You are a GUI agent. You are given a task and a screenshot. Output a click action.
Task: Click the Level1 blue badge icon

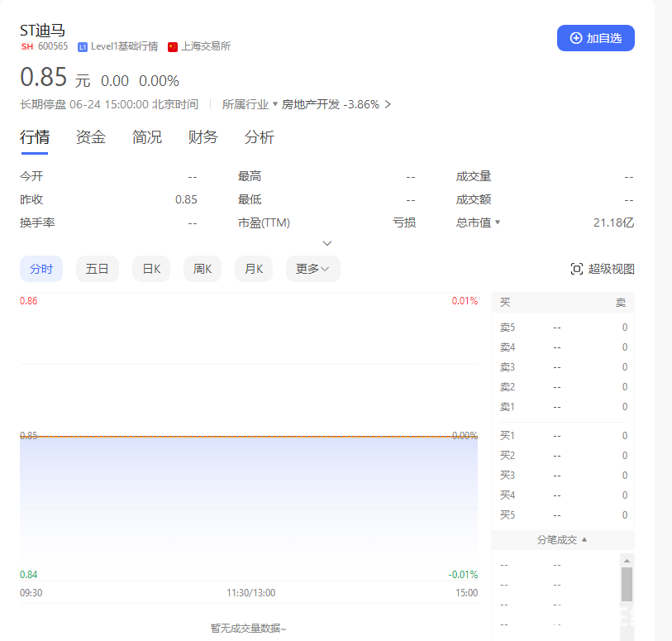coord(83,47)
